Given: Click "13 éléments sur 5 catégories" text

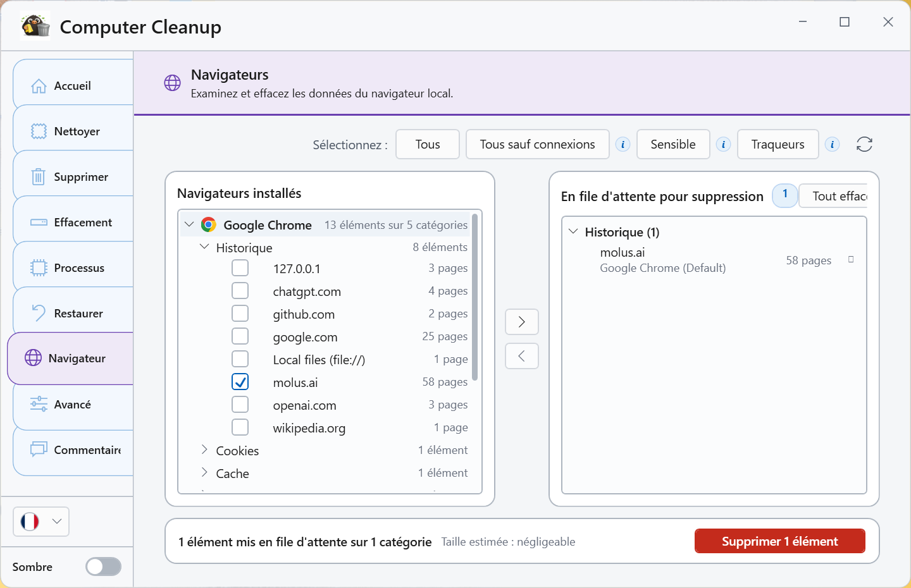Looking at the screenshot, I should pos(396,225).
